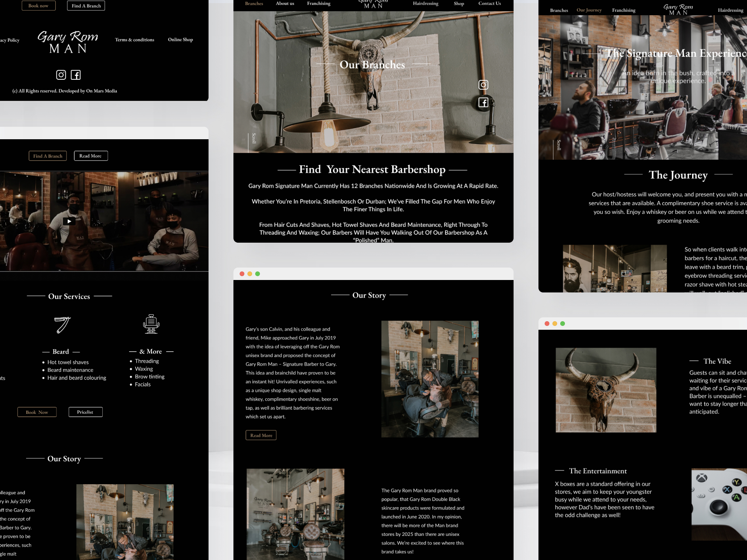Click the razor icon above Beard
The width and height of the screenshot is (747, 560).
coord(62,325)
